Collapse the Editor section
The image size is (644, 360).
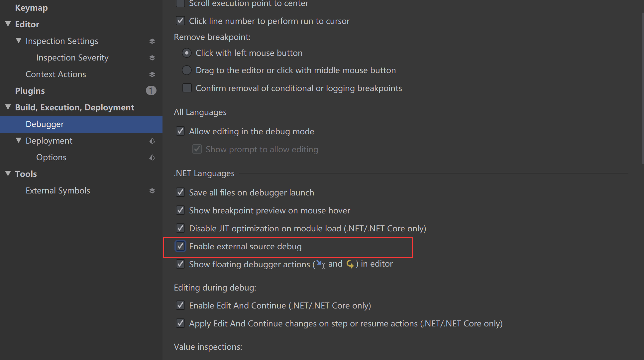(7, 24)
